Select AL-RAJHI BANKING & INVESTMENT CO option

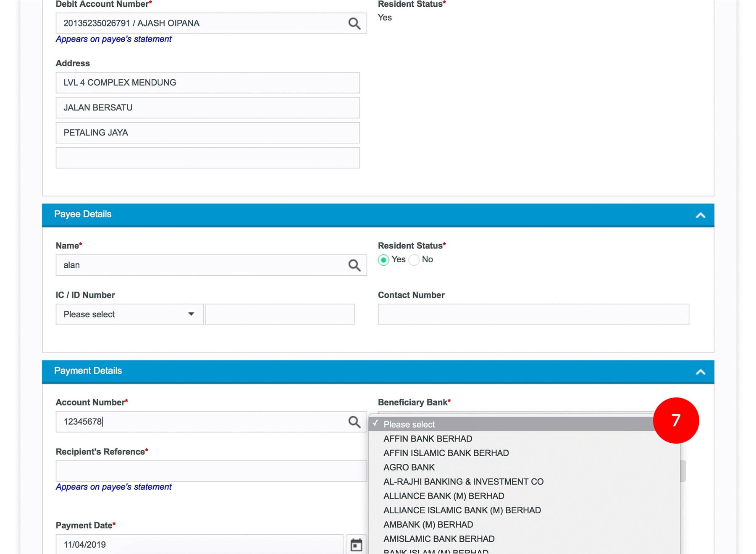[463, 481]
